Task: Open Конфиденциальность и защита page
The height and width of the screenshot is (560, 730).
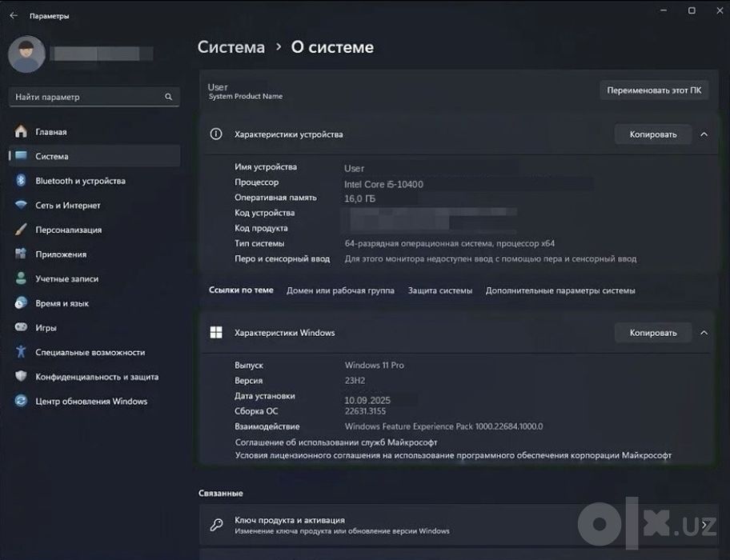Action: (x=94, y=377)
